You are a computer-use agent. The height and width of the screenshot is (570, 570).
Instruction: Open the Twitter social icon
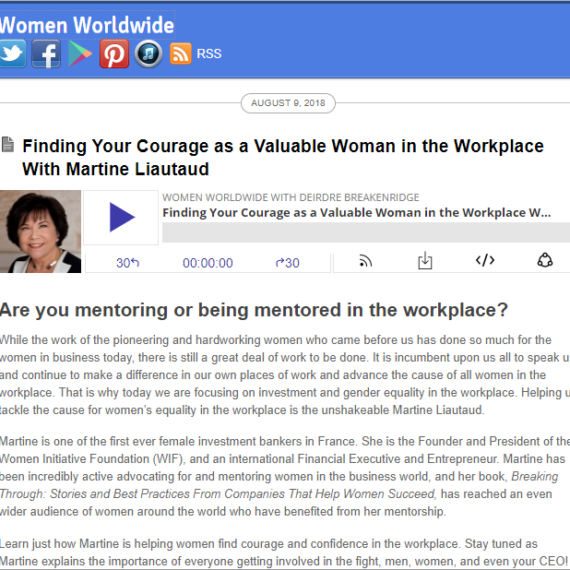(x=12, y=54)
